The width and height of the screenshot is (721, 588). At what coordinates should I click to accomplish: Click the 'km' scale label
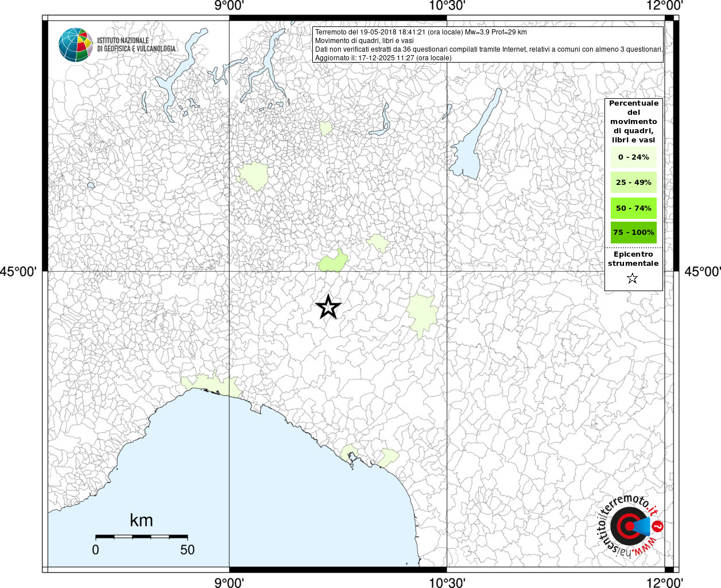141,520
